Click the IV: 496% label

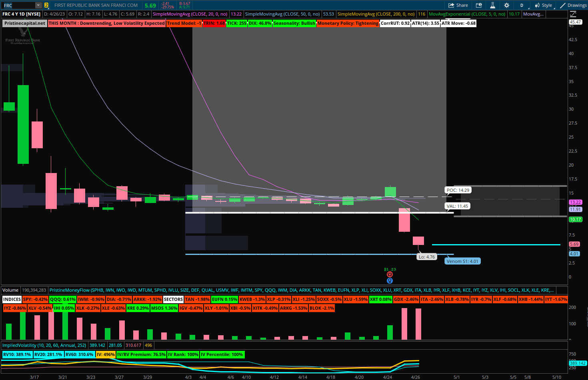[x=106, y=354]
